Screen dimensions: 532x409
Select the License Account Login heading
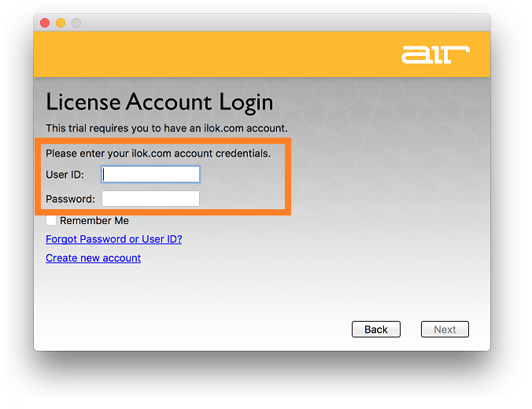pos(160,102)
